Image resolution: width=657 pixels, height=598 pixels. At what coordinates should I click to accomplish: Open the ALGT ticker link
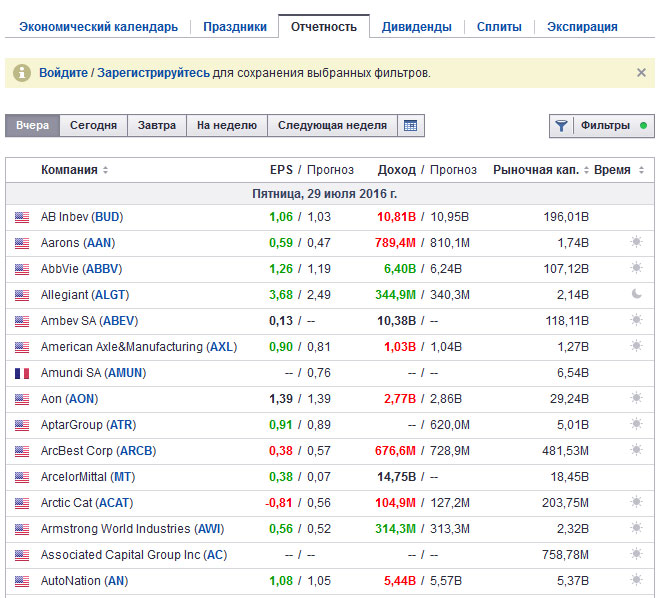[110, 295]
